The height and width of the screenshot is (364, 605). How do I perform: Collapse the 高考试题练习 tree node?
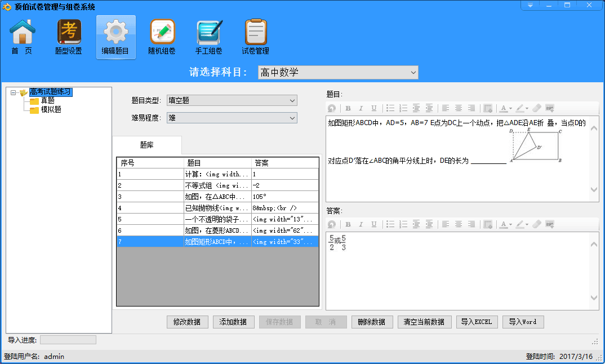[x=13, y=92]
